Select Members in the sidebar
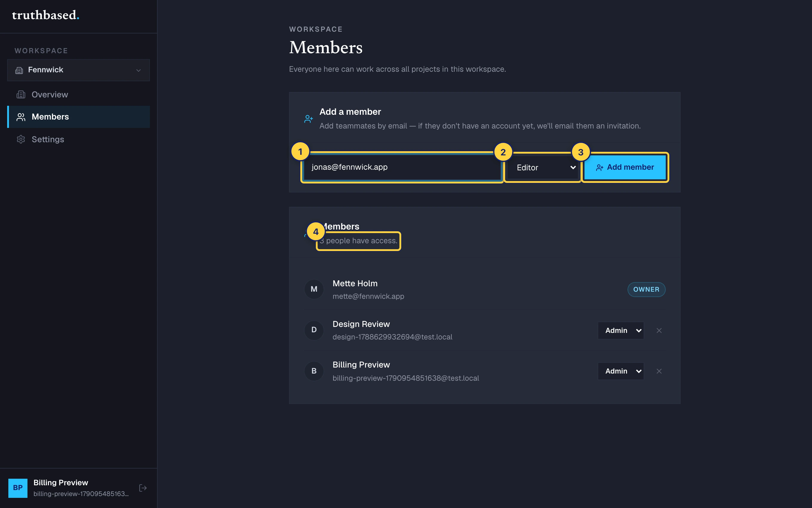812x508 pixels. point(79,117)
